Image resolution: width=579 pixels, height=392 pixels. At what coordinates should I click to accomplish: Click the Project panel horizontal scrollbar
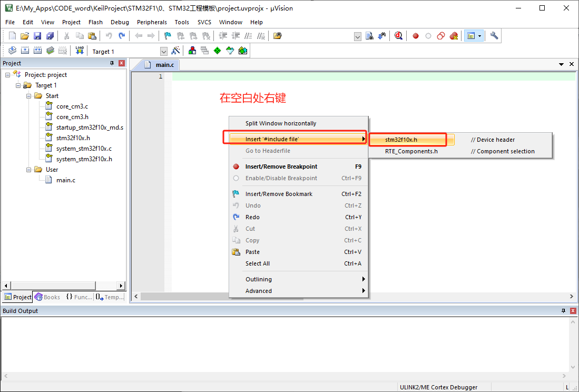pyautogui.click(x=53, y=286)
